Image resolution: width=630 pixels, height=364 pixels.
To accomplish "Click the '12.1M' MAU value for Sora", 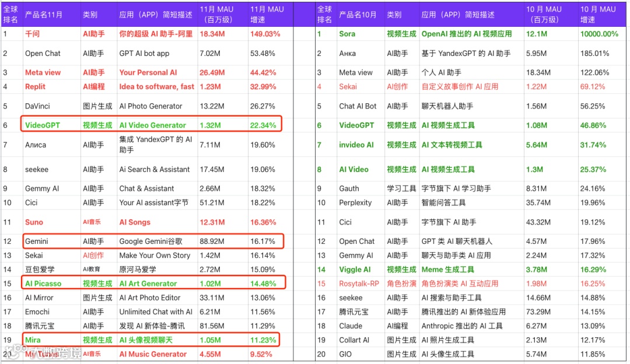I will (x=537, y=34).
